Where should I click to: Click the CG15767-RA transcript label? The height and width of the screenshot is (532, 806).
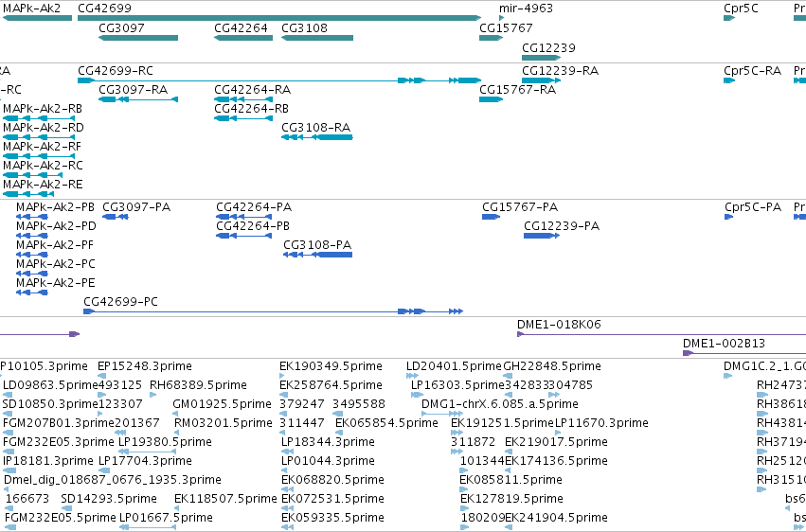point(518,90)
